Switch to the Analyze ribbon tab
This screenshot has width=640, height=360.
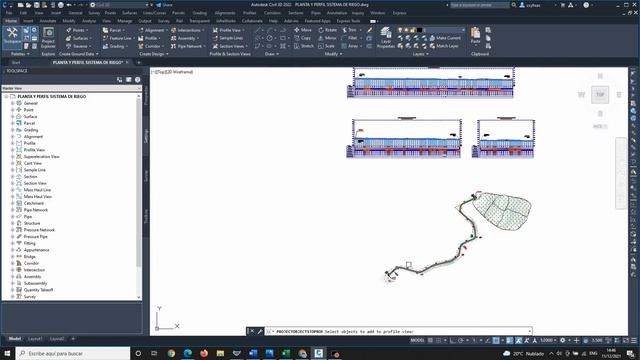coord(89,21)
